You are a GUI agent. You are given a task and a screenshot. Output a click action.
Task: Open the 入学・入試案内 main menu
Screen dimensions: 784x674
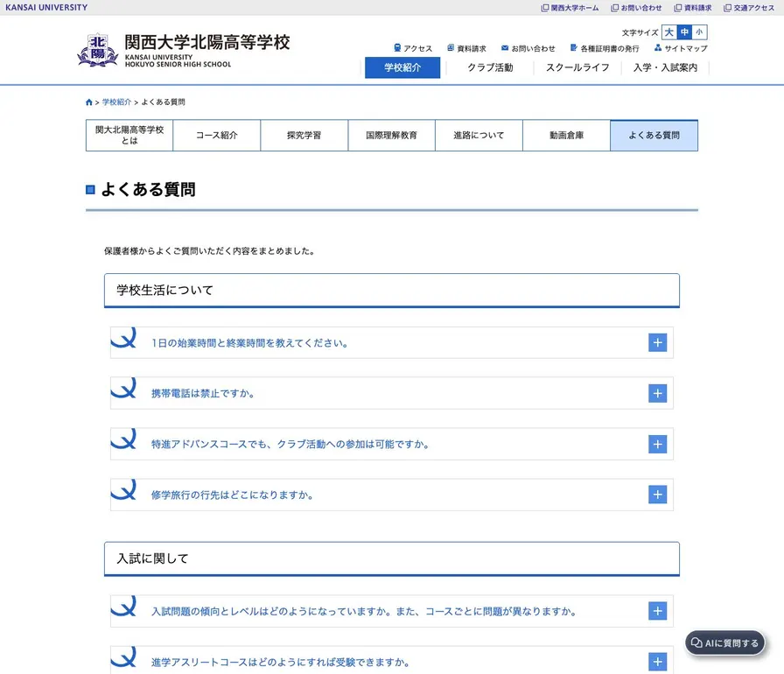click(665, 67)
